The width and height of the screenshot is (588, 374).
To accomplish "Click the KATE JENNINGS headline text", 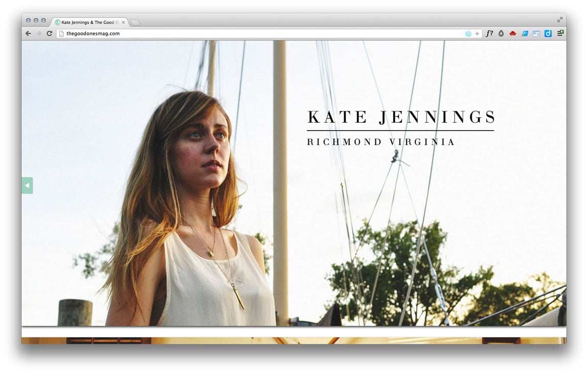I will [401, 117].
